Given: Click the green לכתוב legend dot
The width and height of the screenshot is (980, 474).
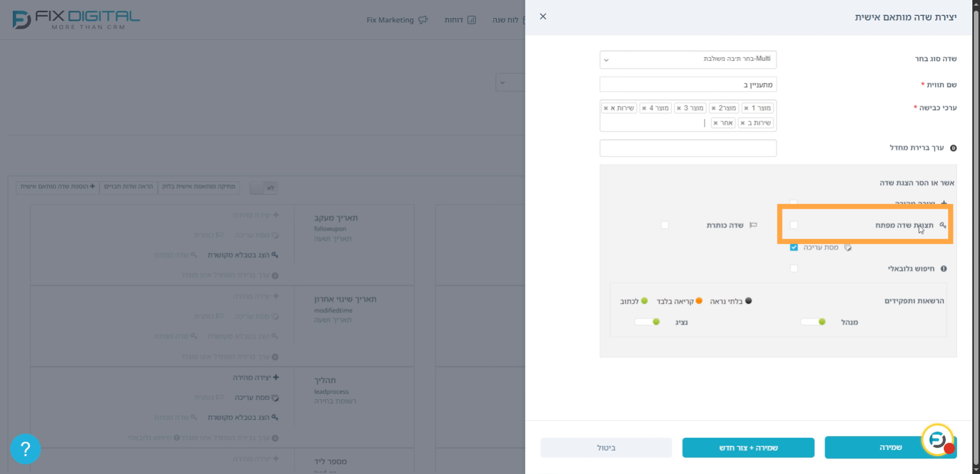Looking at the screenshot, I should pyautogui.click(x=644, y=301).
